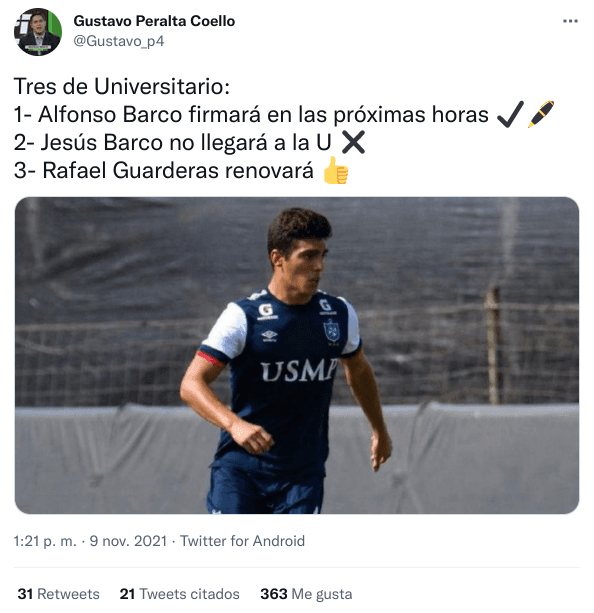
Task: Click the 9 nov. 2021 date
Action: point(128,541)
